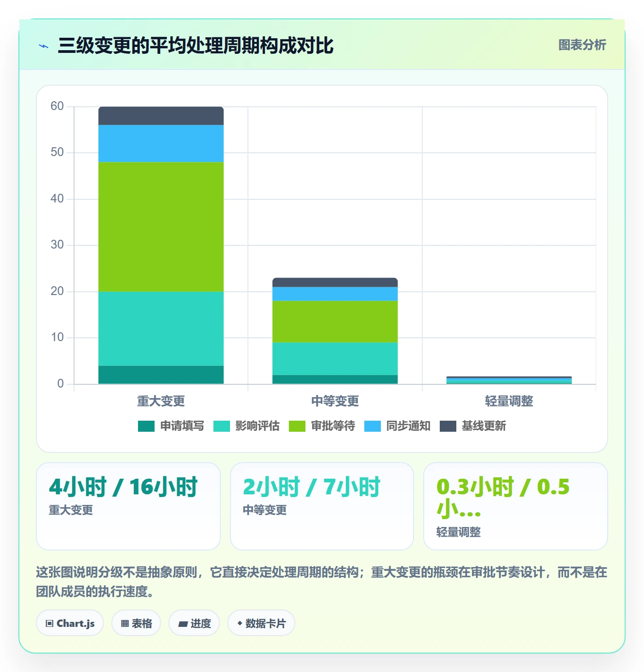Click the 影响评估 segment of the 中等变更 bar
644x672 pixels.
click(335, 359)
